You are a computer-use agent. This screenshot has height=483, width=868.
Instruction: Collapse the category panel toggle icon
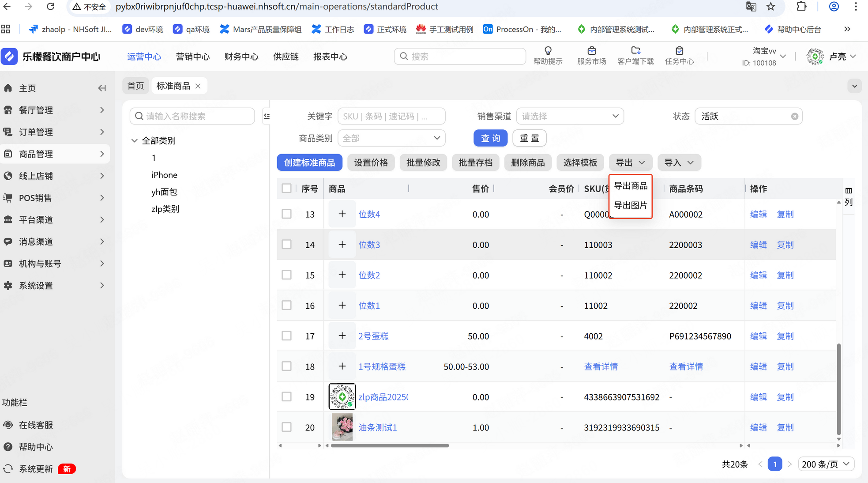click(267, 116)
